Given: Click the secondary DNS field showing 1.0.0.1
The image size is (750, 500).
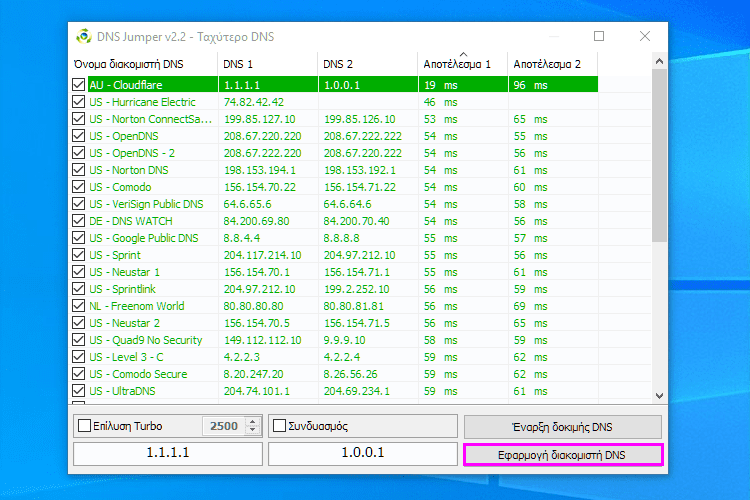Looking at the screenshot, I should (x=363, y=453).
